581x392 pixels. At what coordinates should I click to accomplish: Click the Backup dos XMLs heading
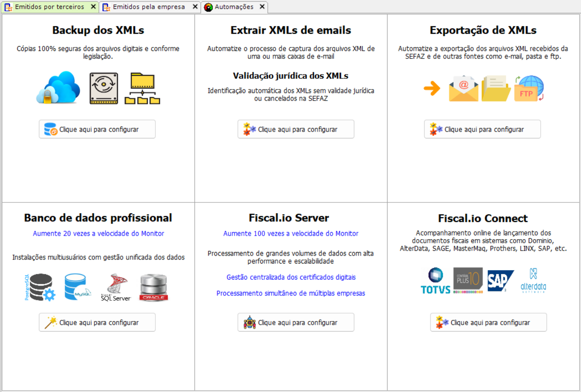[98, 30]
